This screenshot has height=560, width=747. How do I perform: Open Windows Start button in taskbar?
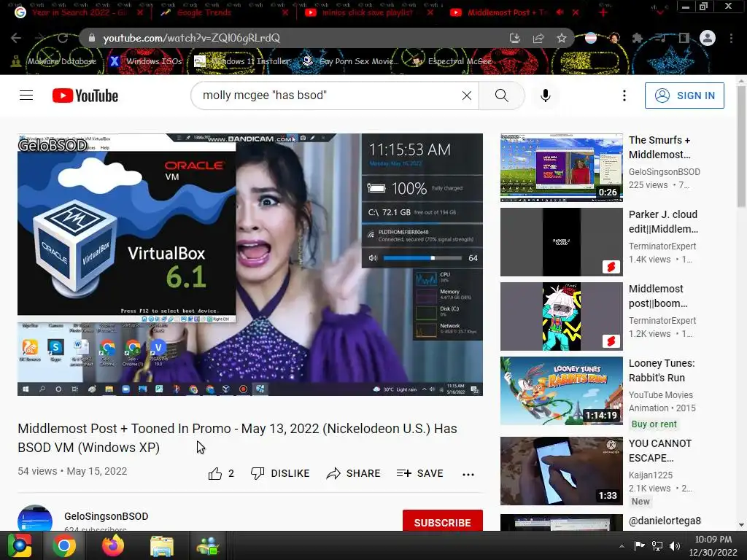pyautogui.click(x=20, y=545)
